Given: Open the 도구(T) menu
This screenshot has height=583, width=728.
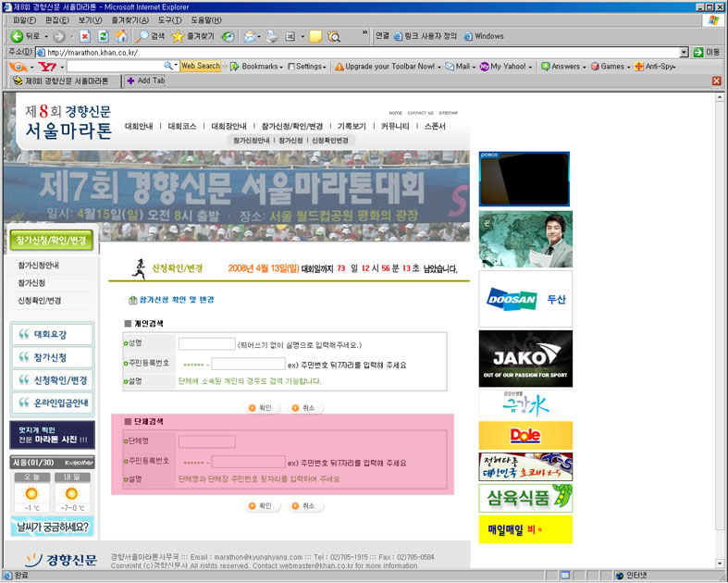Looking at the screenshot, I should click(x=169, y=19).
